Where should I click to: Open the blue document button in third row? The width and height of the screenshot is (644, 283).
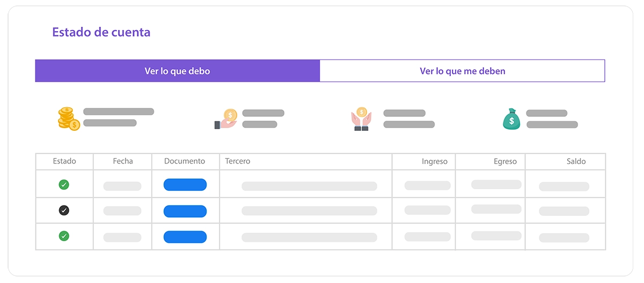(x=185, y=237)
